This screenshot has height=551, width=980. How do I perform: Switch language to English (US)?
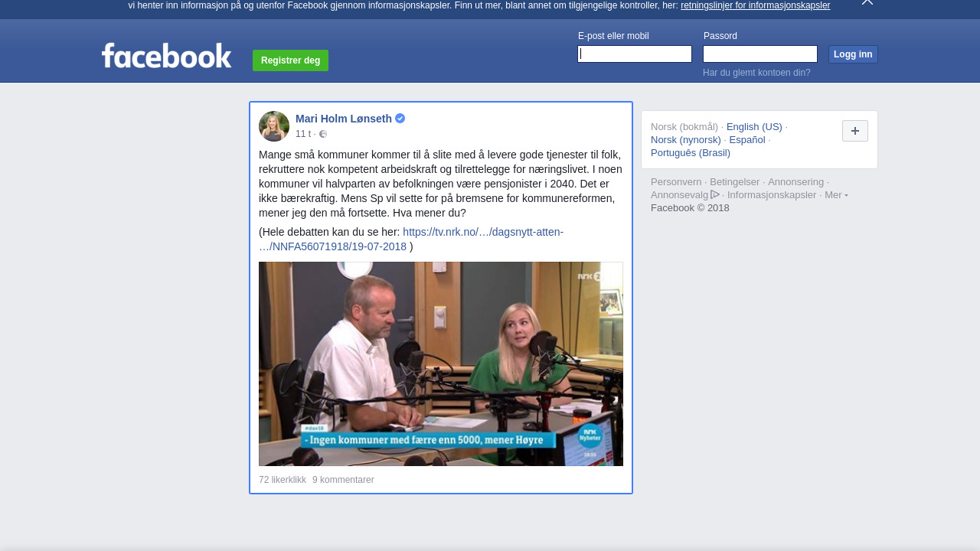tap(754, 127)
